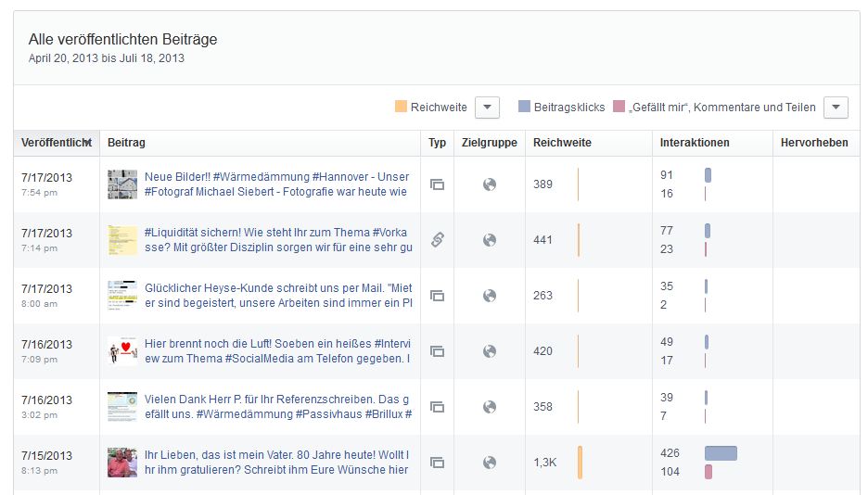Open the Reichweite dropdown arrow
The width and height of the screenshot is (868, 495).
488,108
